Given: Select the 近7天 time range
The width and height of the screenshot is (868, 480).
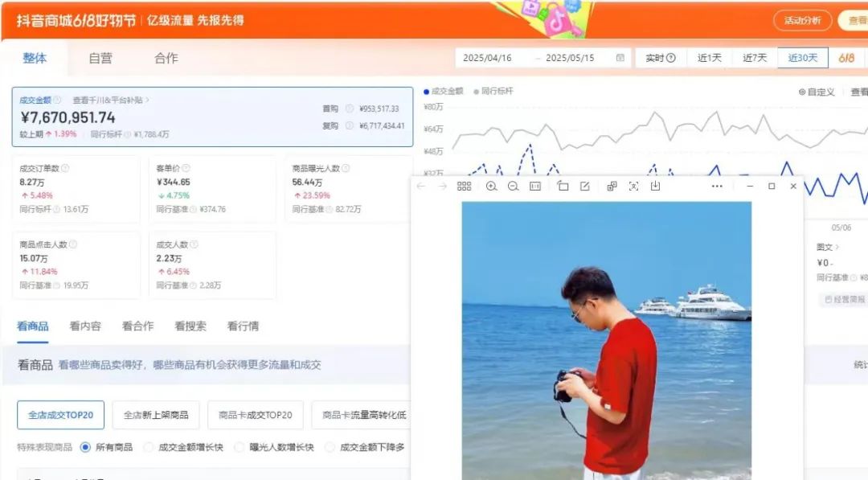Looking at the screenshot, I should 755,58.
